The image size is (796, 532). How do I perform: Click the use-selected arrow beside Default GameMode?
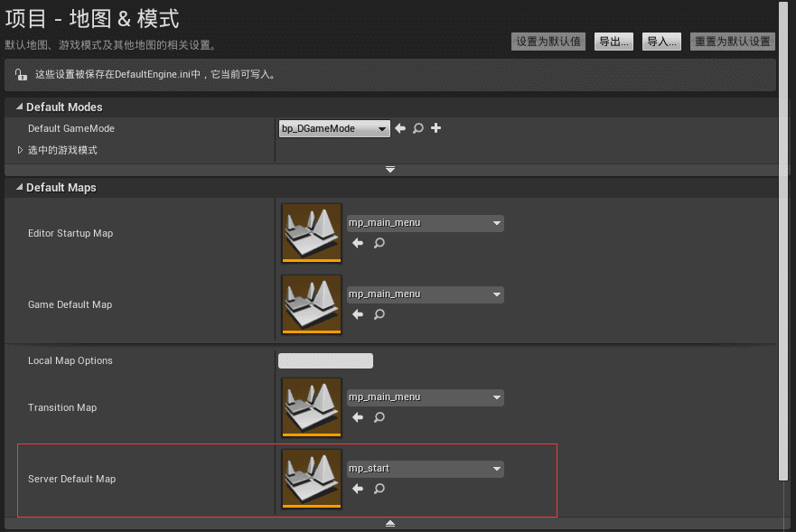click(400, 129)
